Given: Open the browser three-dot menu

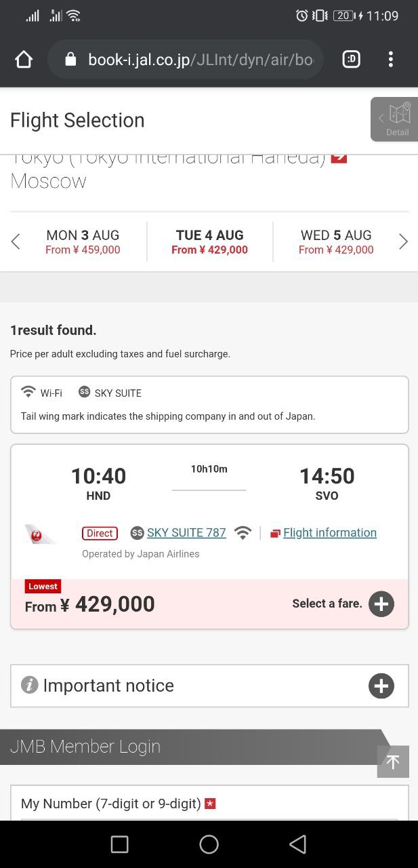Looking at the screenshot, I should 391,60.
